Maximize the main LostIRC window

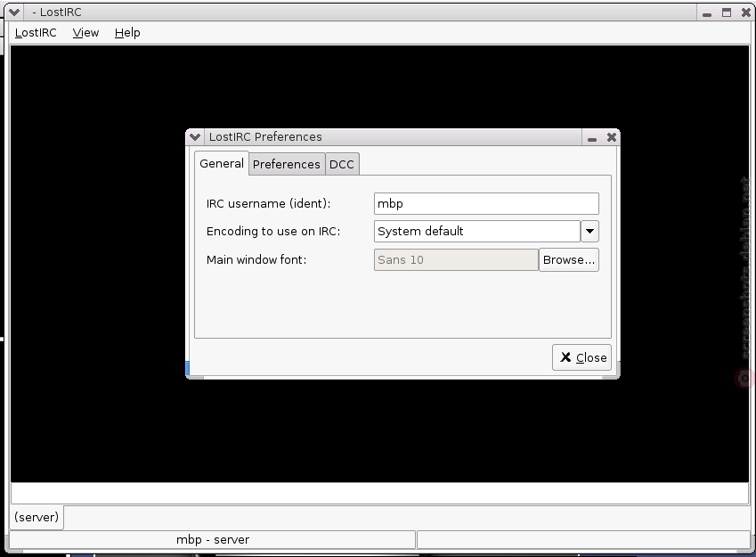pyautogui.click(x=727, y=12)
